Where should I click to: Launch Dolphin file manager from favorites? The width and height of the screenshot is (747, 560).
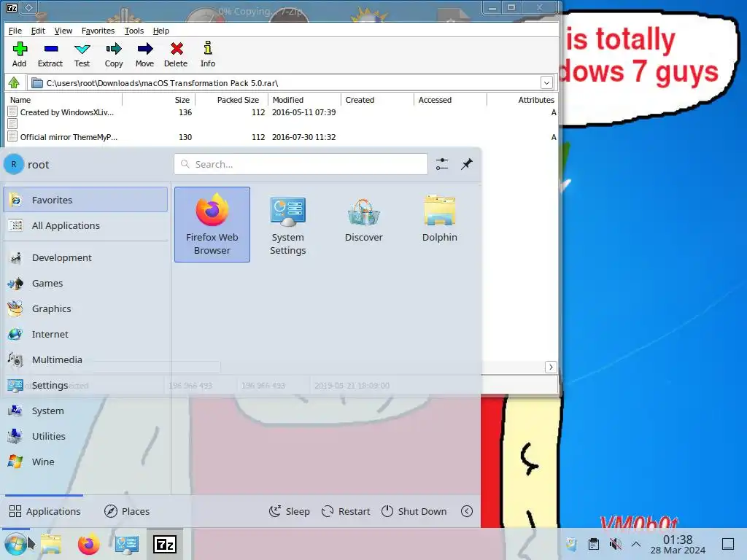(439, 225)
